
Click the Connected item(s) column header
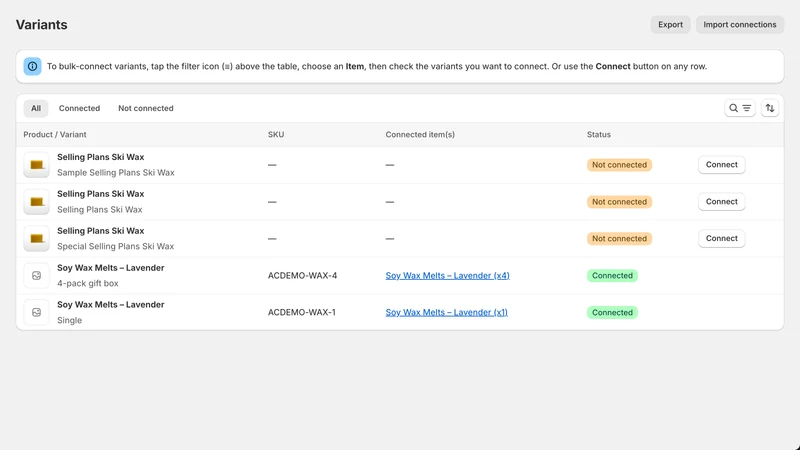[x=420, y=135]
